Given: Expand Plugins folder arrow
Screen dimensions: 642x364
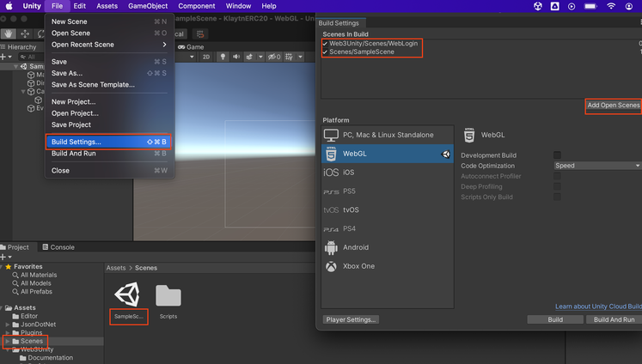Looking at the screenshot, I should [x=8, y=333].
